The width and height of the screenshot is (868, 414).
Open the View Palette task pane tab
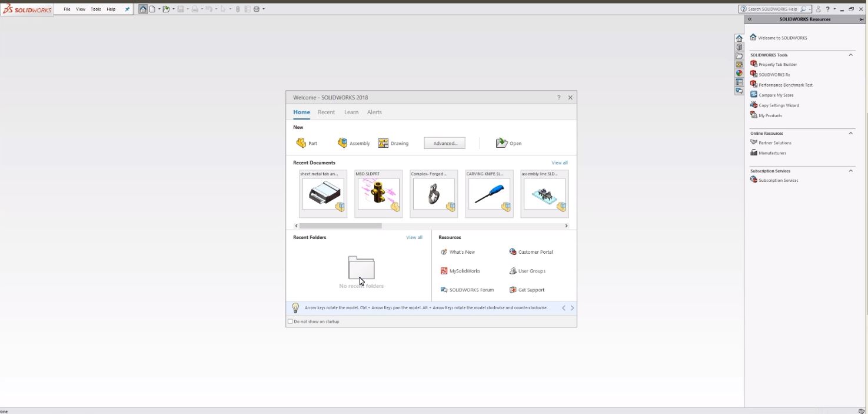(739, 65)
